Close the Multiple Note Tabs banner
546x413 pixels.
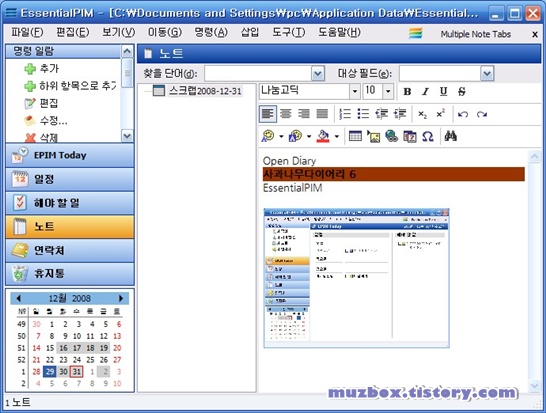tap(535, 34)
